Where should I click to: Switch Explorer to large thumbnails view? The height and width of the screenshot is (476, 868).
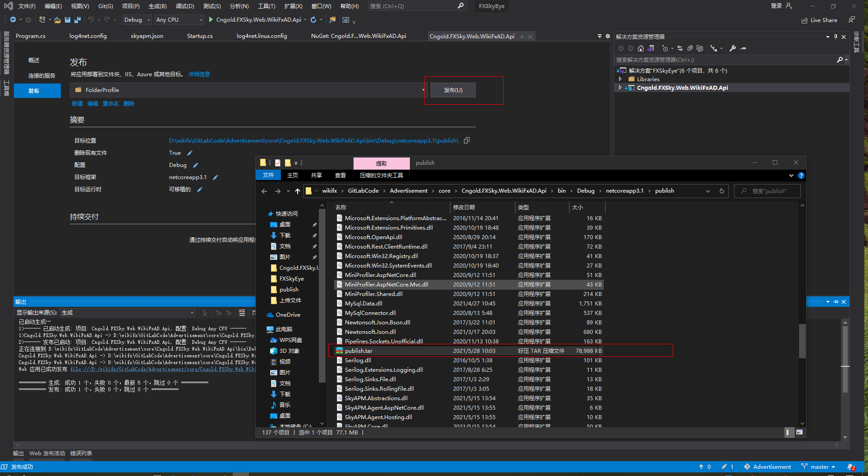pyautogui.click(x=799, y=432)
